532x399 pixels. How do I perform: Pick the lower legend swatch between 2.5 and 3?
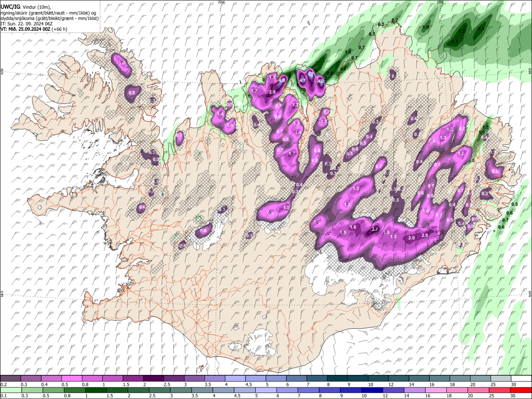point(160,390)
